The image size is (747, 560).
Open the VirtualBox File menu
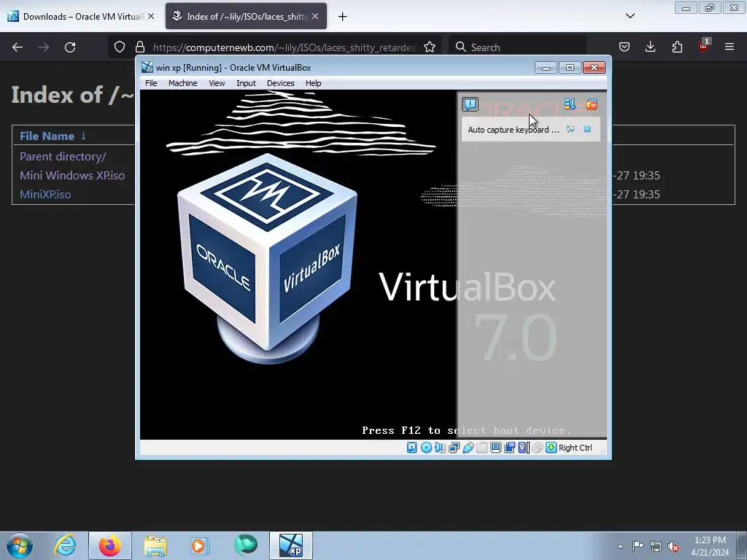coord(151,83)
